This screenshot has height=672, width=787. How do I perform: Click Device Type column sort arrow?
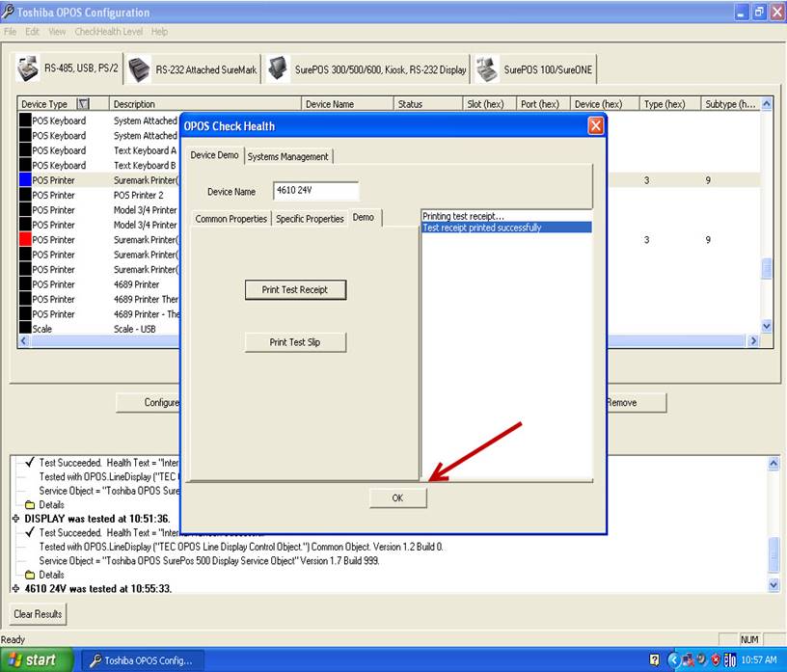point(83,104)
